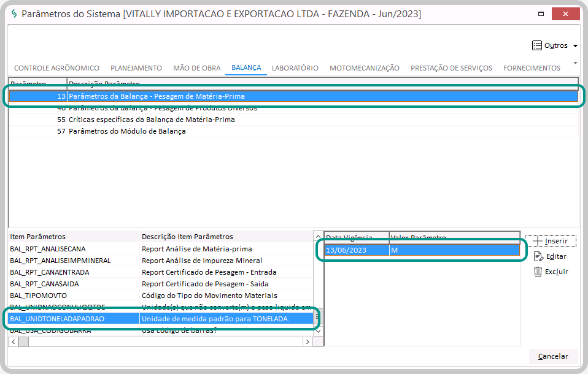Click the application logo in title bar
Screen dimensions: 588x374
point(14,14)
